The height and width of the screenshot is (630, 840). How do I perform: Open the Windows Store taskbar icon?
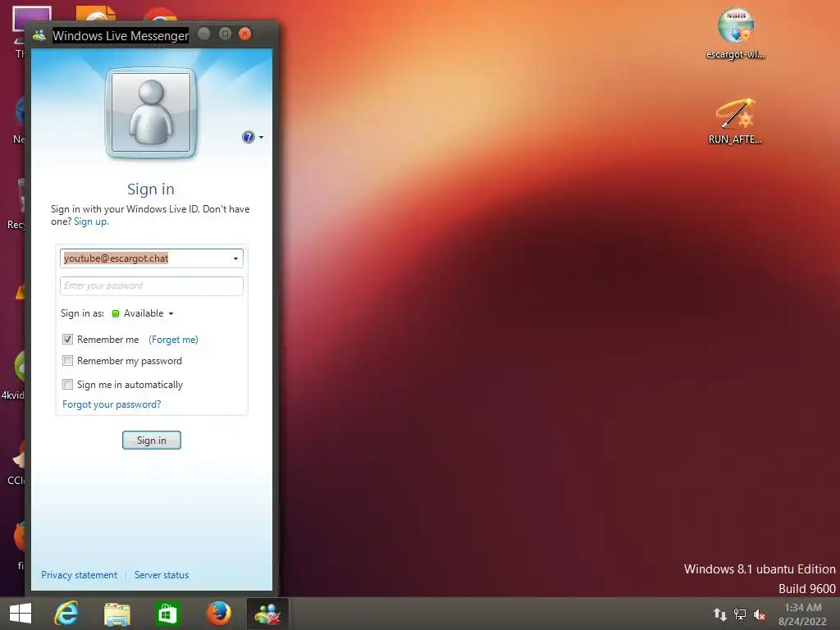167,614
